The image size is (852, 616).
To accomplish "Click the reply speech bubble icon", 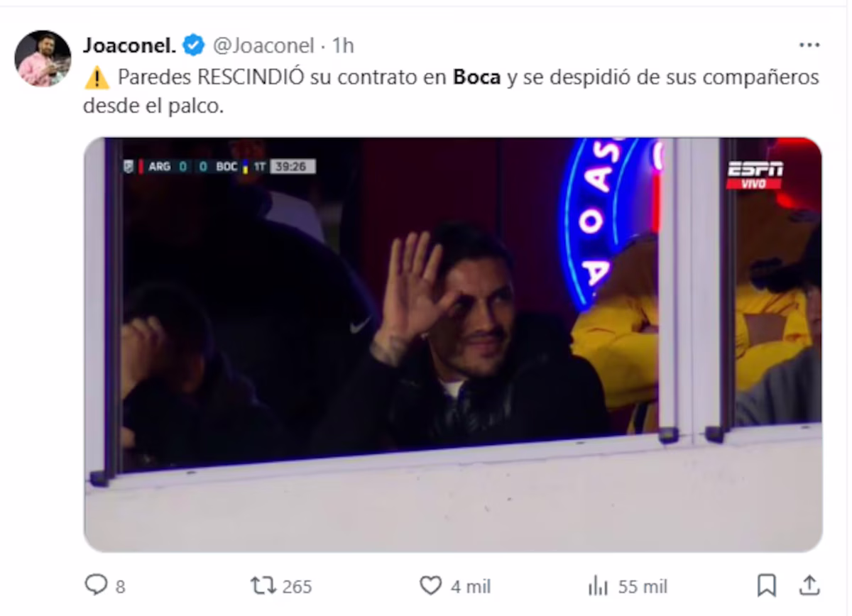I will pos(95,585).
